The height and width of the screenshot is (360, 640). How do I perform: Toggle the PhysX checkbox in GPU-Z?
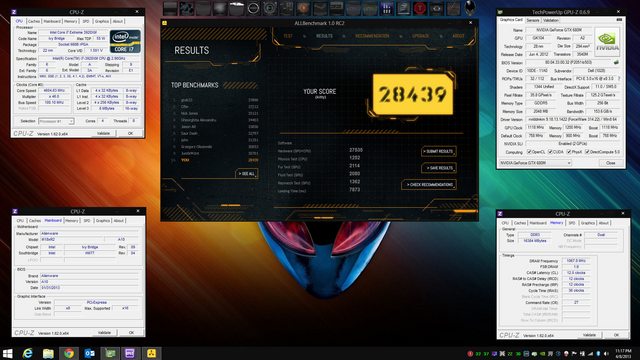(x=569, y=152)
